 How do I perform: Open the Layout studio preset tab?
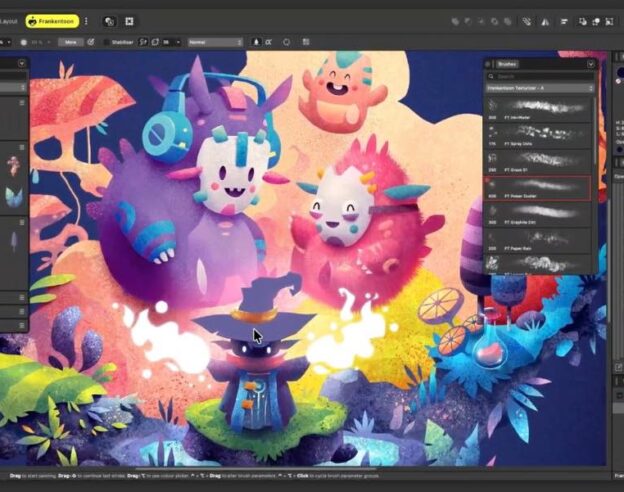pyautogui.click(x=8, y=21)
